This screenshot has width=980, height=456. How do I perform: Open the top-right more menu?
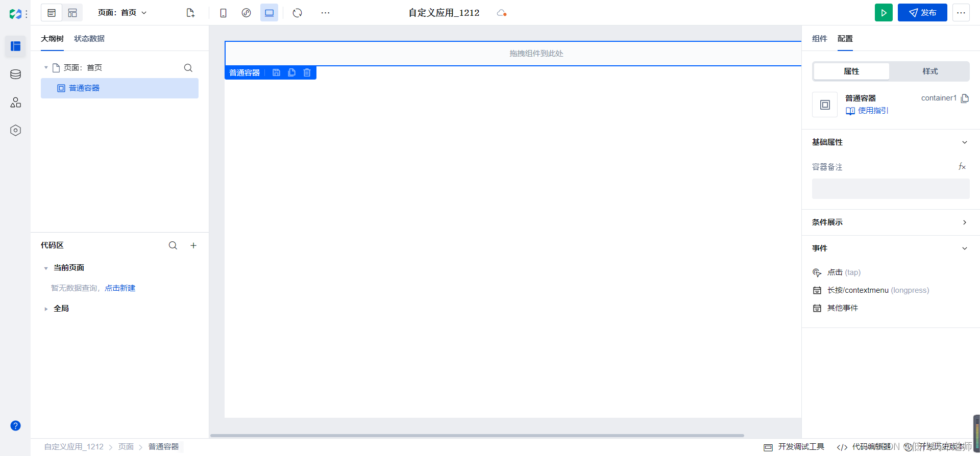pos(961,13)
